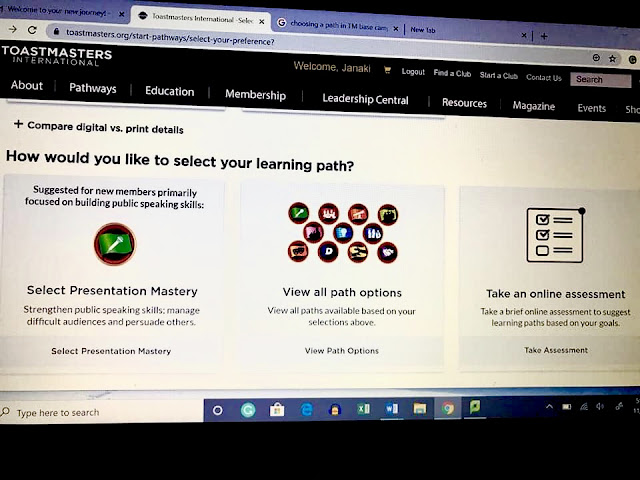Click the Windows 'Type here to search' box
Screen dimensions: 640x480
[x=102, y=412]
